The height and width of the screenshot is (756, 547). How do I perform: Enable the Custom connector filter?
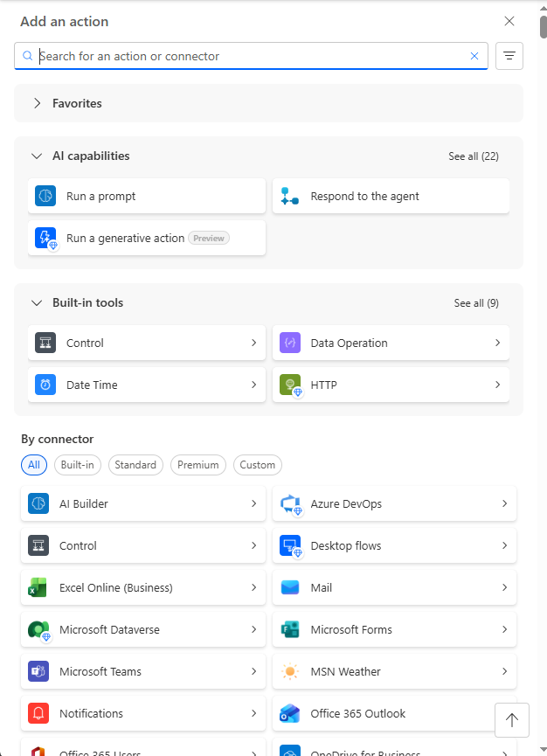[x=257, y=465]
